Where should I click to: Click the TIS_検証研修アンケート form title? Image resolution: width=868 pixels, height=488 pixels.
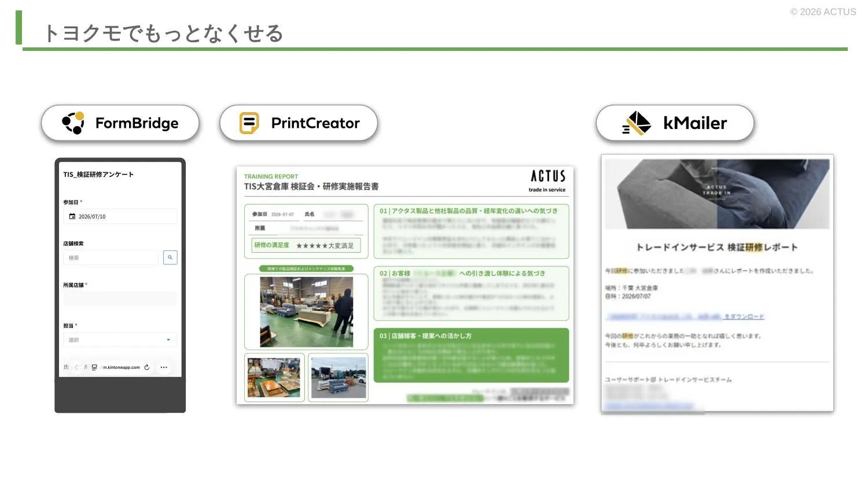tap(98, 174)
